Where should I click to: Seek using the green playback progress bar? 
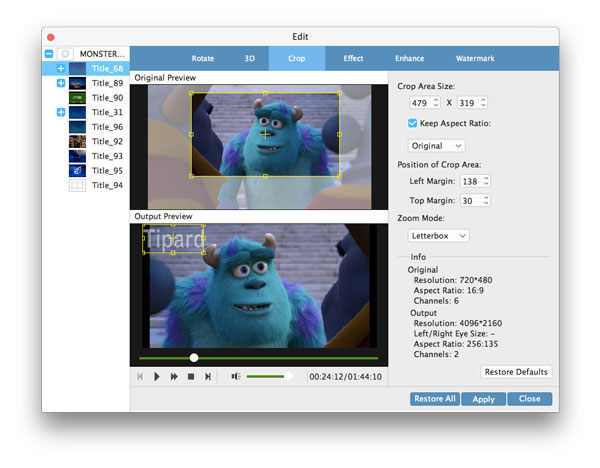tap(259, 358)
